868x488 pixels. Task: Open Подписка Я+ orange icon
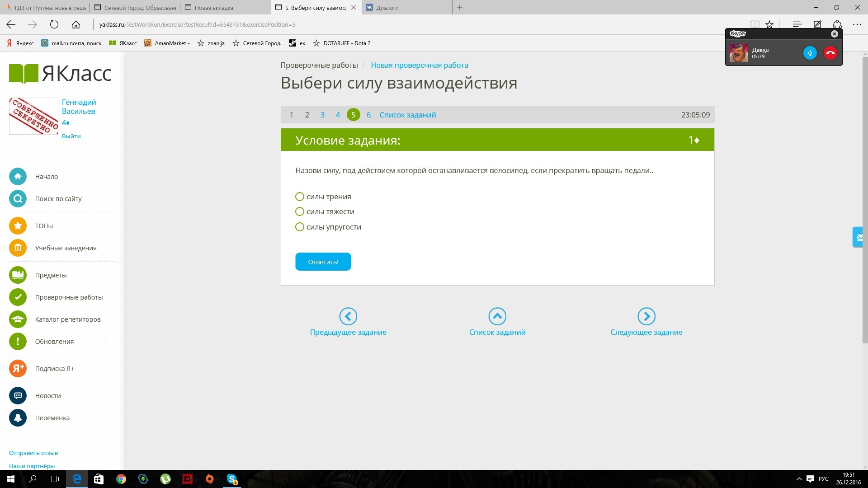18,369
